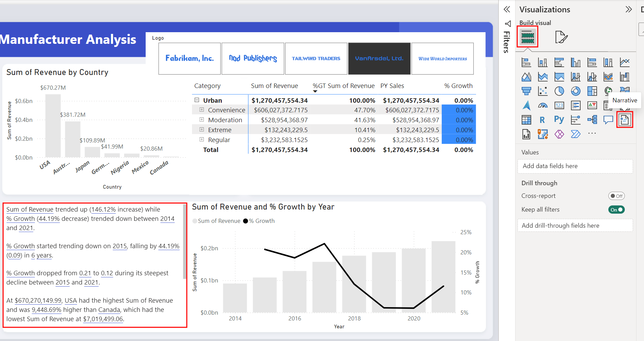Pick the 100% stacked bar chart visual
The height and width of the screenshot is (341, 644).
[592, 62]
